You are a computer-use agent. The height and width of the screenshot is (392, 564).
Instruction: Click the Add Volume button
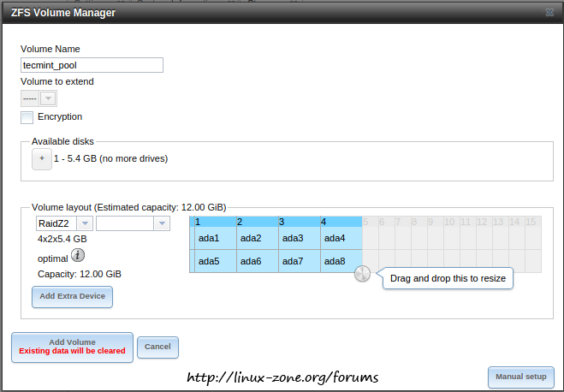[72, 346]
